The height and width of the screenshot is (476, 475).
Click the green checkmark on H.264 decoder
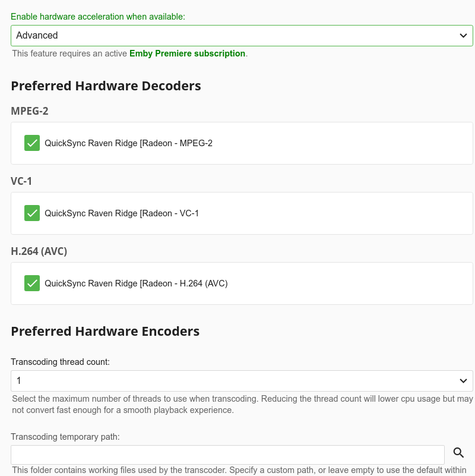tap(32, 283)
